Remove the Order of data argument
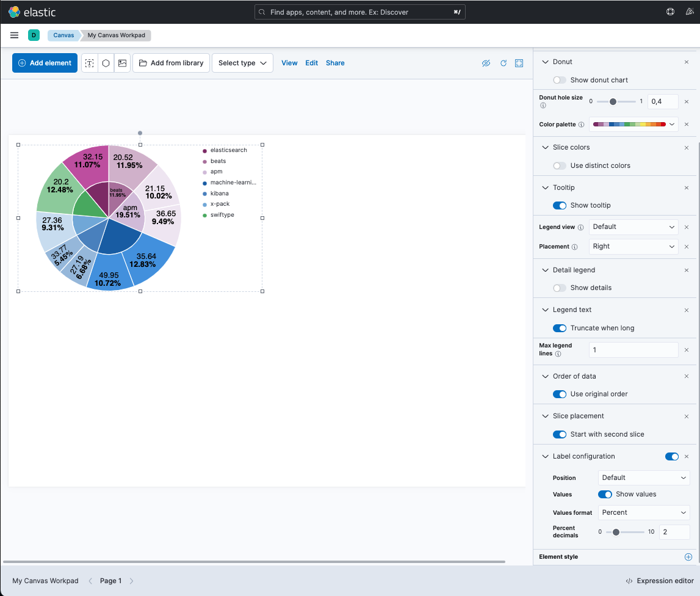This screenshot has height=596, width=700. point(687,376)
